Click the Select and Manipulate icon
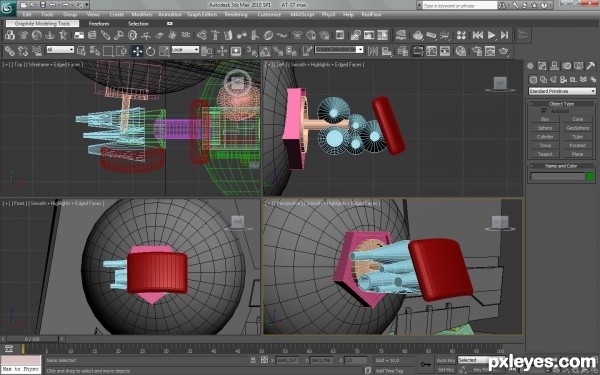Screen dimensions: 600x375 pos(222,51)
